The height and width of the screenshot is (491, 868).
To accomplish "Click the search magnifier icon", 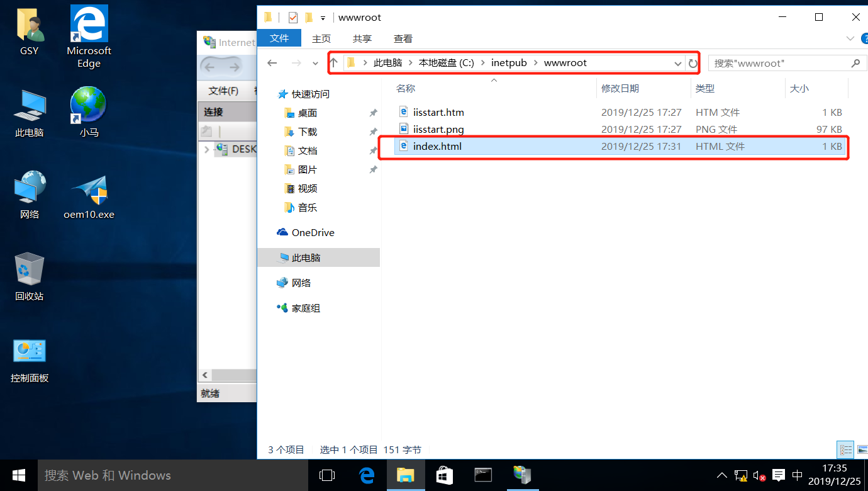I will click(855, 63).
